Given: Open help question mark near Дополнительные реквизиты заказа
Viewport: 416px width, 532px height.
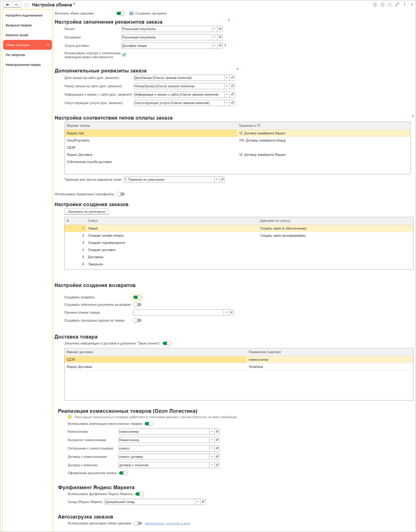Looking at the screenshot, I should (x=237, y=69).
